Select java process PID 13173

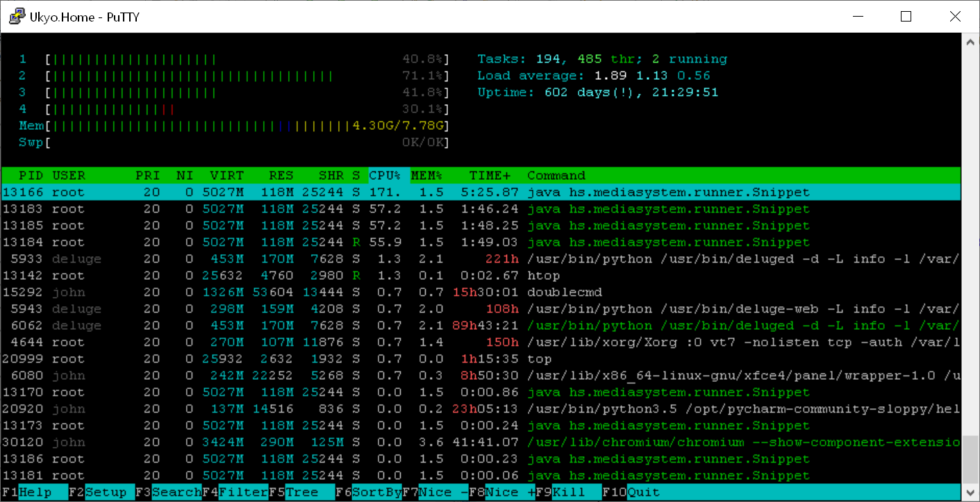click(481, 426)
